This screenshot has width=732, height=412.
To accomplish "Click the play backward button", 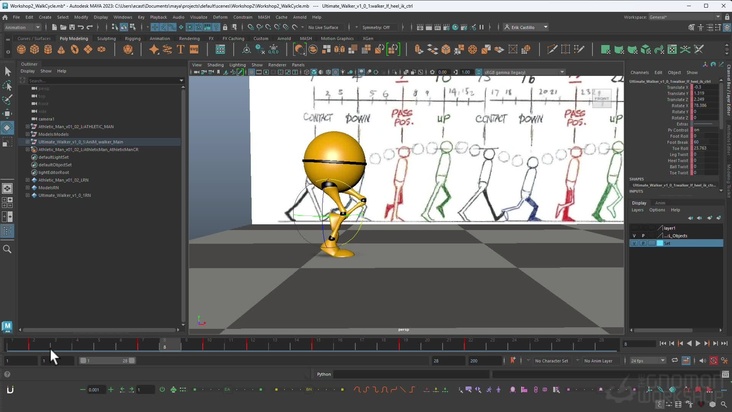I will [x=689, y=343].
